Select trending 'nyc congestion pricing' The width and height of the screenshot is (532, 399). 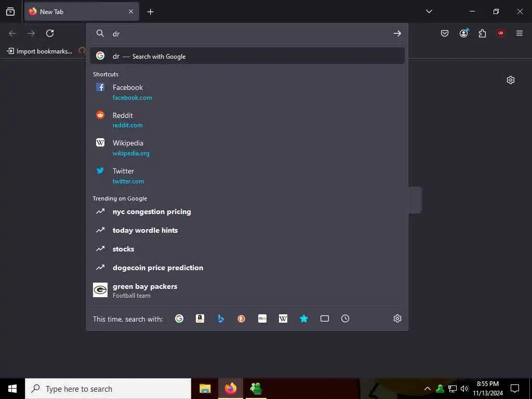pyautogui.click(x=247, y=212)
